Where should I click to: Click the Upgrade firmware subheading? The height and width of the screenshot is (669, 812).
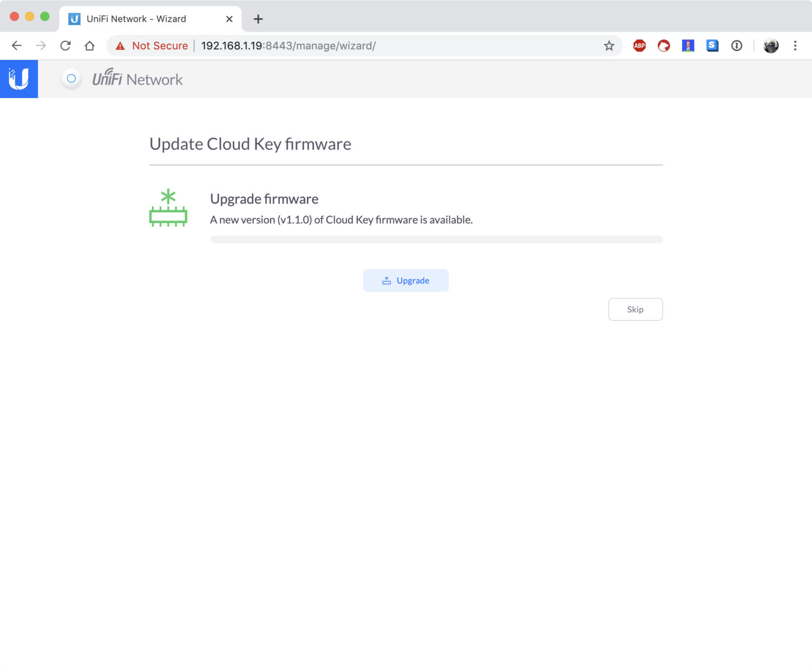pyautogui.click(x=264, y=199)
